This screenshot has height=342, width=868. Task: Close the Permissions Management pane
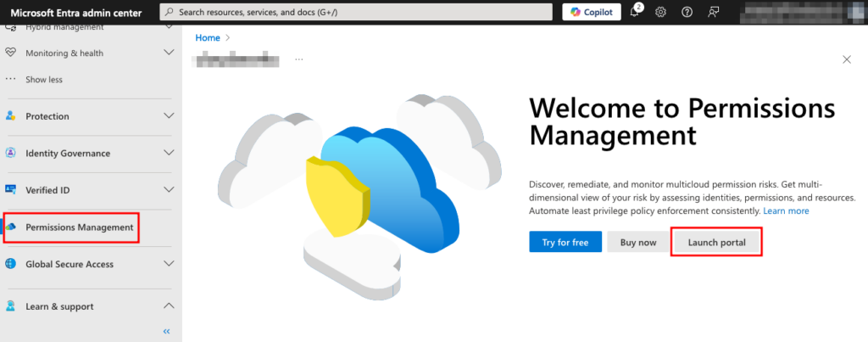(x=847, y=59)
